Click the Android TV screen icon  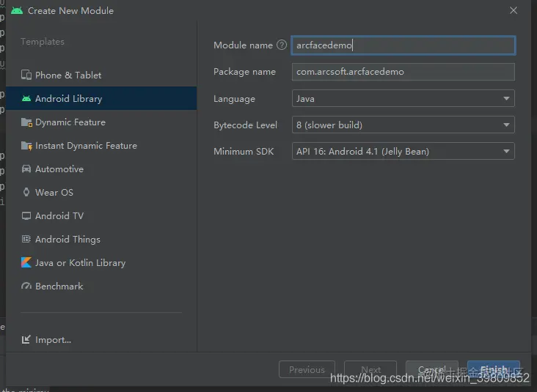pyautogui.click(x=26, y=216)
